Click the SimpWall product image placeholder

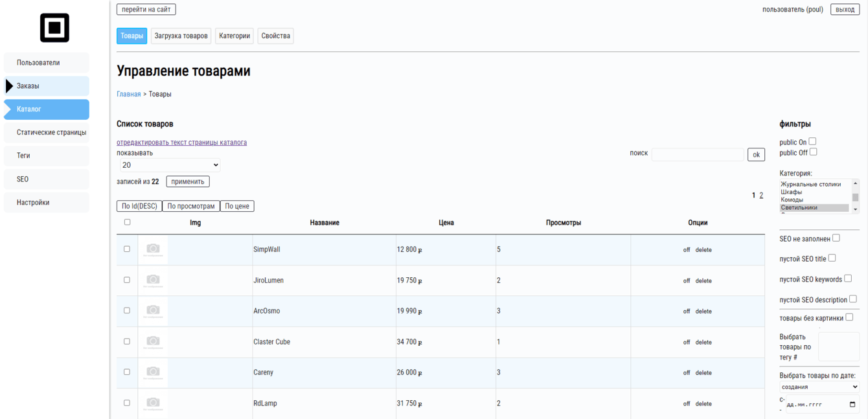tap(153, 249)
